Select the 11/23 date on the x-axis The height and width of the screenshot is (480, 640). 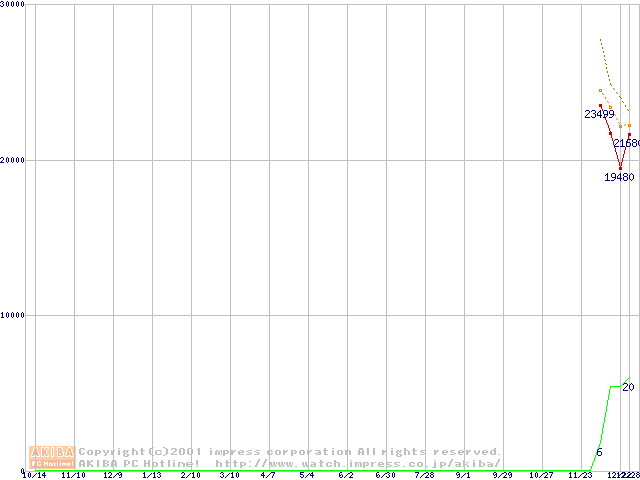580,475
